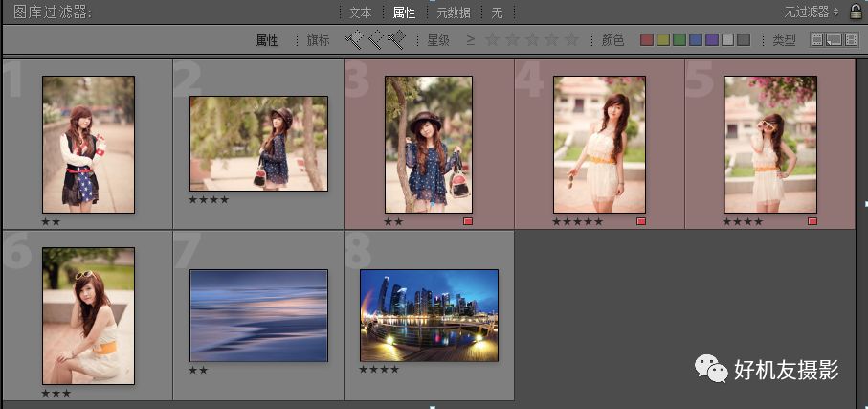The image size is (868, 409).
Task: Filter by videos type icon
Action: [851, 40]
